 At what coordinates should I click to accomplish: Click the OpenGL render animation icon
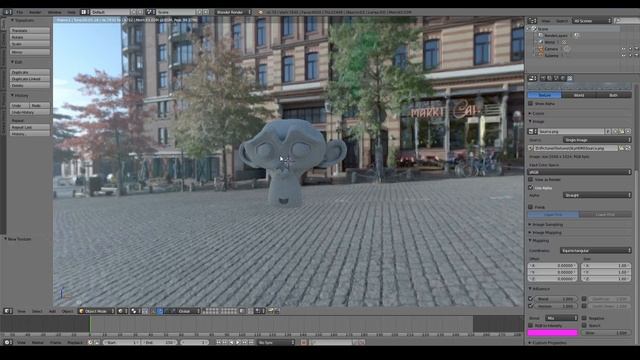(277, 311)
